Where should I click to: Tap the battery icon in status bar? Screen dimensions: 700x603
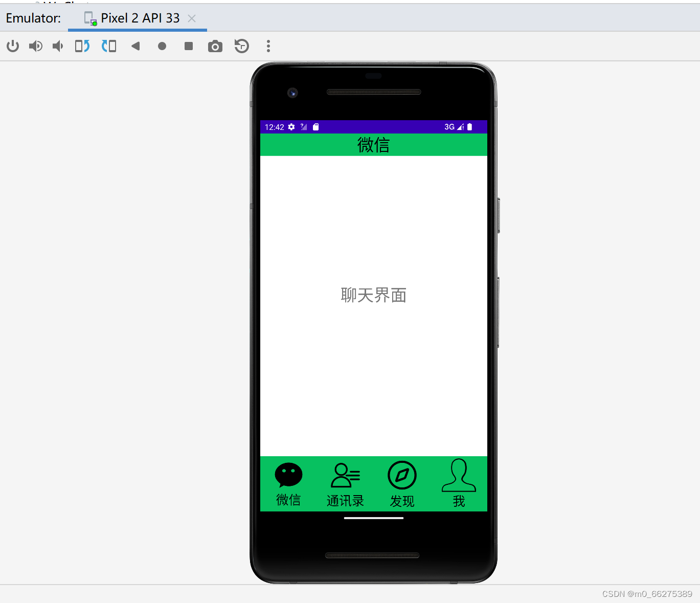[470, 127]
